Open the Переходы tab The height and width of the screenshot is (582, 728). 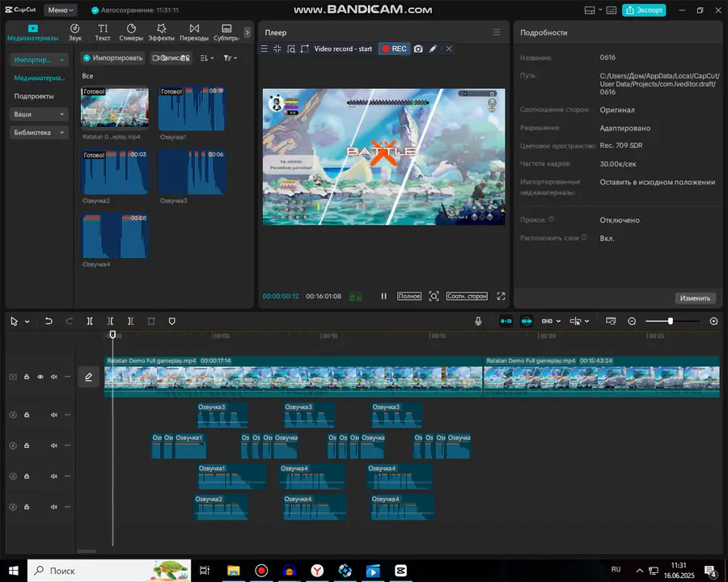coord(194,32)
